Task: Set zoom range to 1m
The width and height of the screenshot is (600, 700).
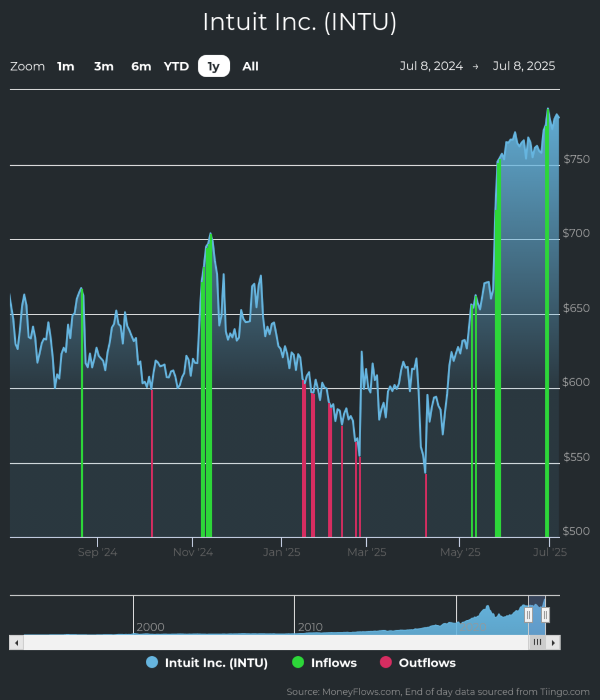Action: [x=66, y=67]
